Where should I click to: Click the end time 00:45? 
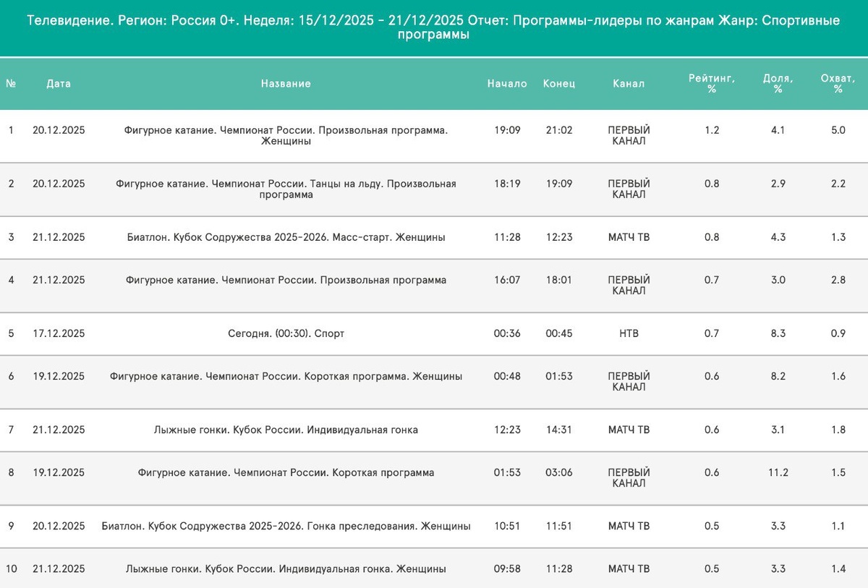coord(559,333)
